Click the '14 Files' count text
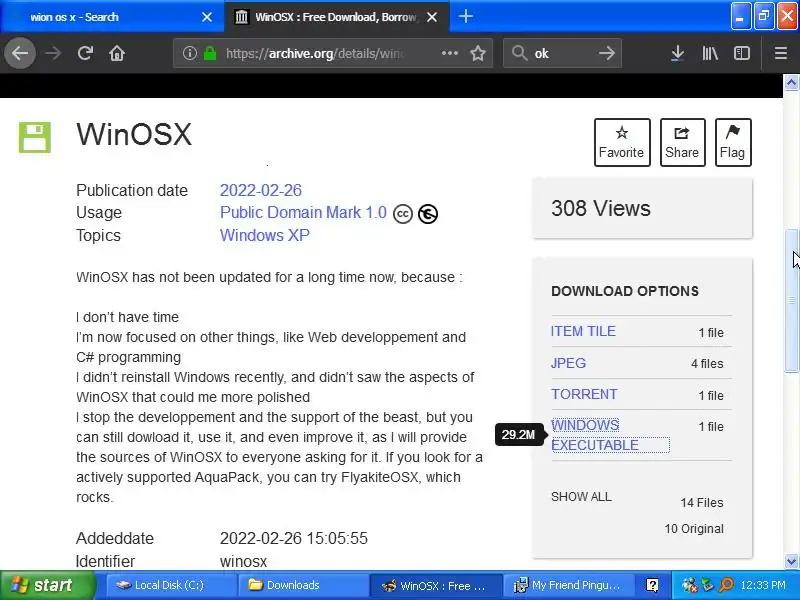Image resolution: width=800 pixels, height=600 pixels. 702,503
